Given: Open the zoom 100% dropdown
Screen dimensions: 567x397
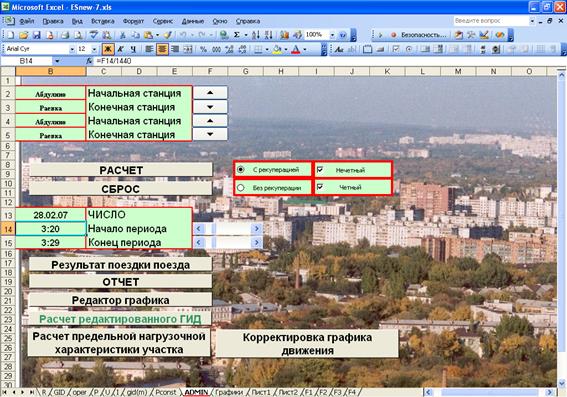Looking at the screenshot, I should (332, 35).
